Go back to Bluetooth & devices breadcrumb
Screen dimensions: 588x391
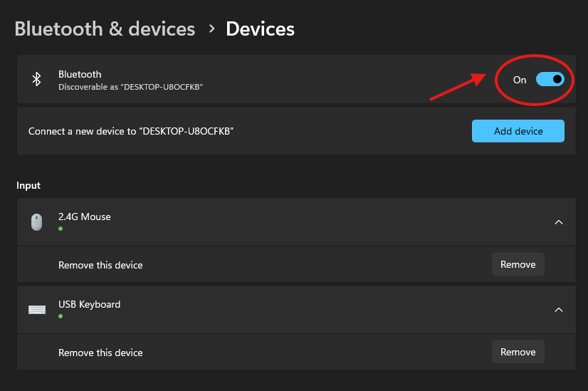pos(105,28)
